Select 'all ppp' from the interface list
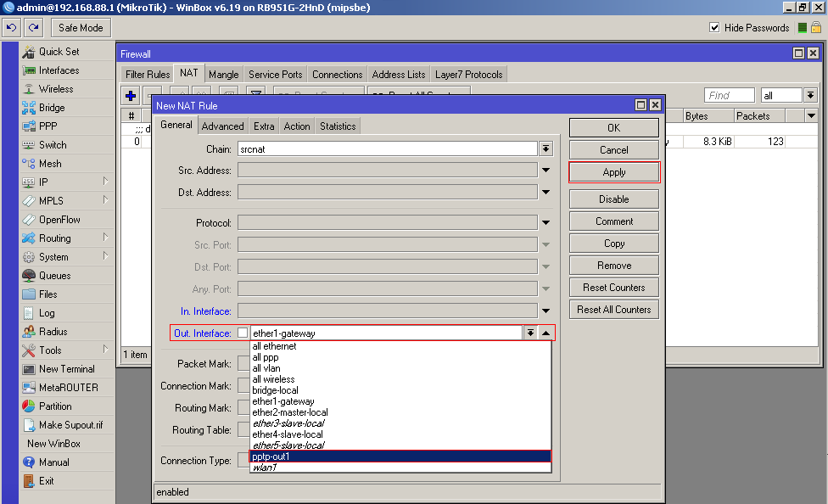Screen dimensions: 828x504 [400, 357]
